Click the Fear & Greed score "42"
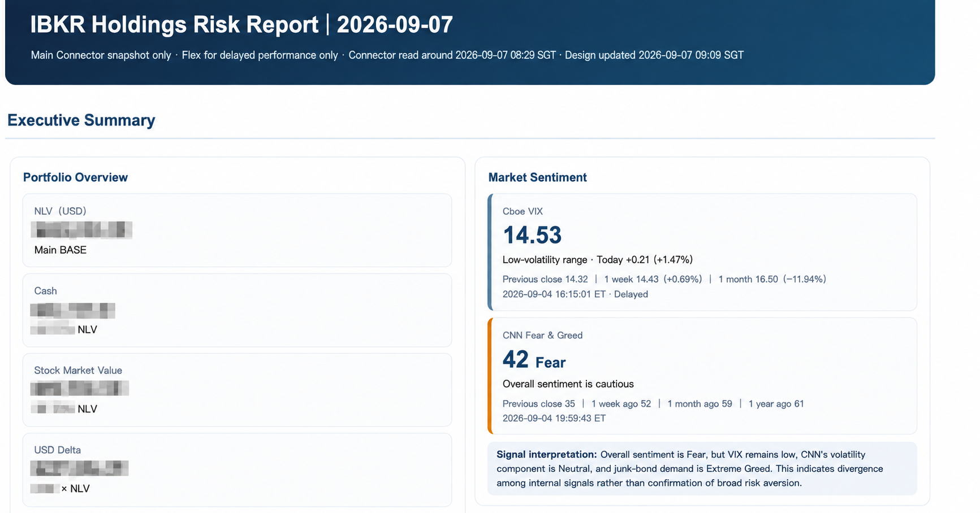 (516, 359)
